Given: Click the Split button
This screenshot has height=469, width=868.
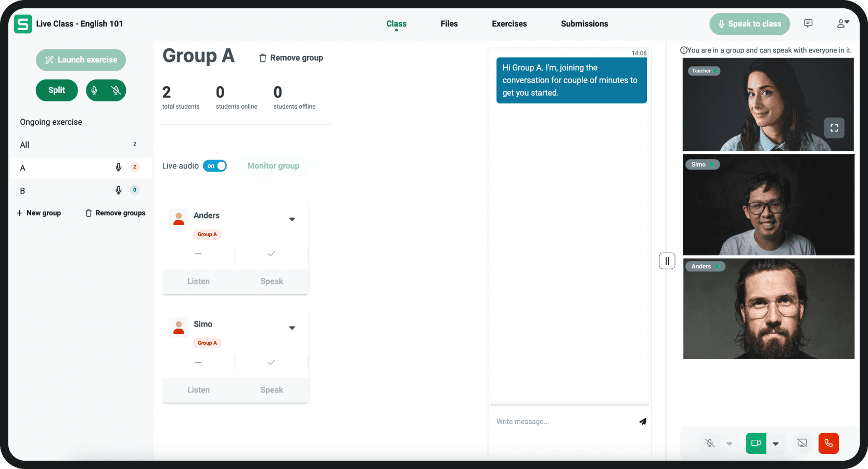Looking at the screenshot, I should click(x=57, y=90).
